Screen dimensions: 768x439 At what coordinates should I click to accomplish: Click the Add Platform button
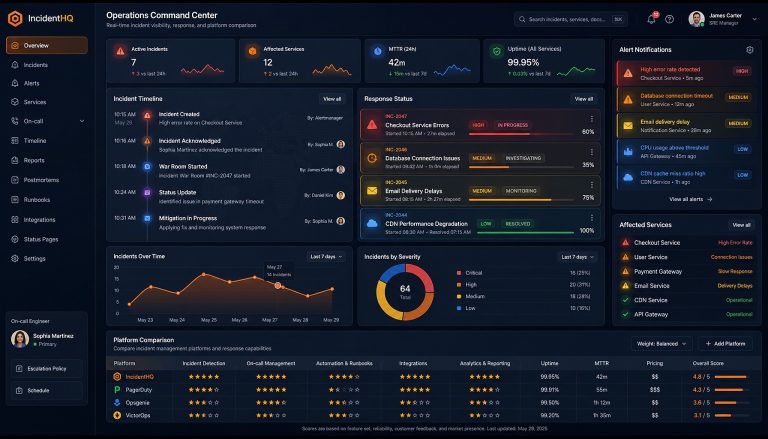coord(726,344)
